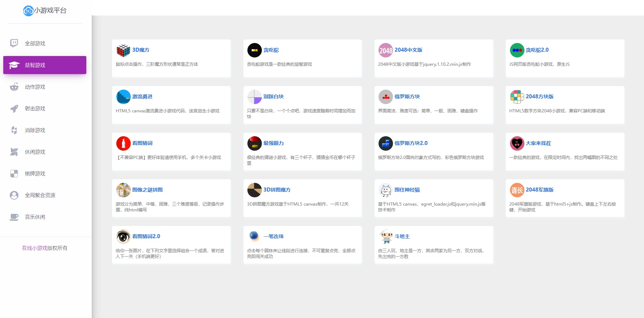The height and width of the screenshot is (318, 644).
Task: Open the 贪吃蛇2.0 title link
Action: click(x=537, y=50)
